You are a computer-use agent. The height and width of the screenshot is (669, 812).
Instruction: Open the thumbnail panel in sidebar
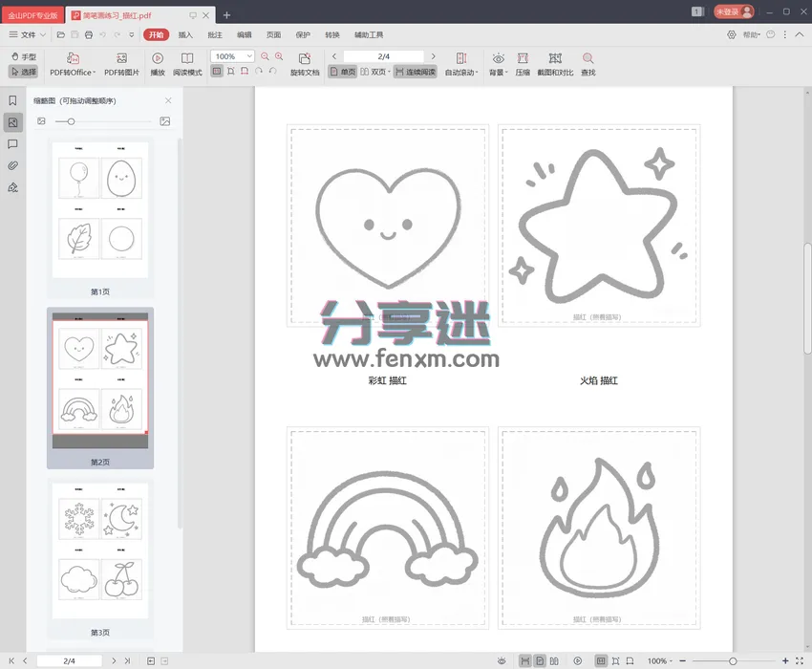13,122
